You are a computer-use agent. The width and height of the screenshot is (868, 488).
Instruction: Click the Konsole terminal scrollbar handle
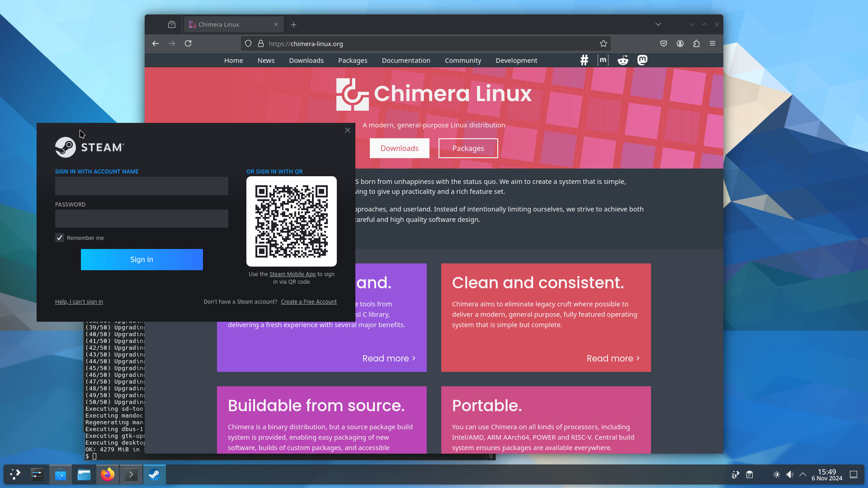tap(491, 456)
